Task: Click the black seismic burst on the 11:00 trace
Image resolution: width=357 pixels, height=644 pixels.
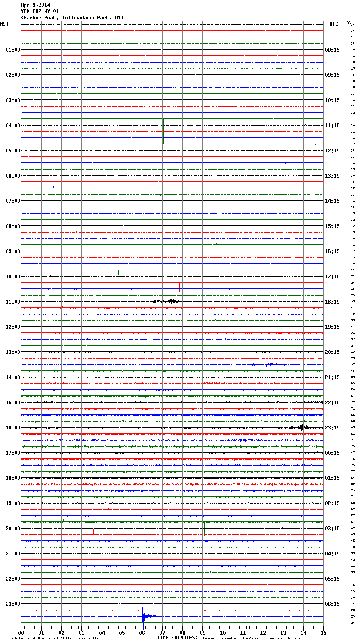Action: (x=167, y=301)
